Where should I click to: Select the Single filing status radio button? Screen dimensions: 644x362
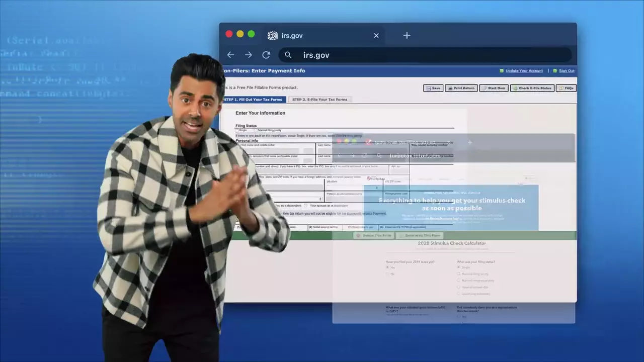[237, 130]
